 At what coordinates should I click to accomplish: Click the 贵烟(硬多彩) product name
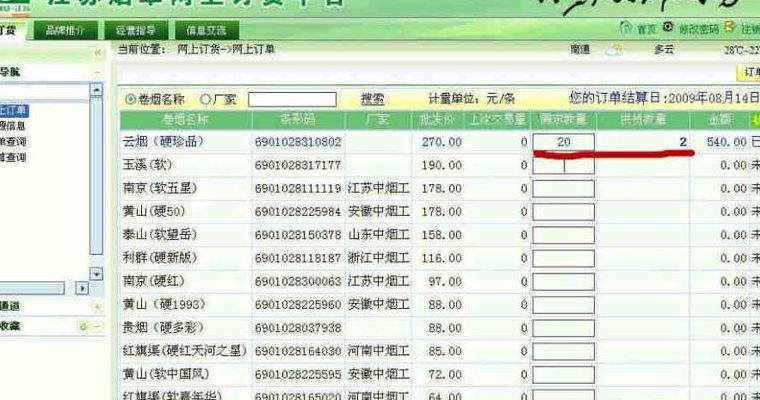click(163, 328)
